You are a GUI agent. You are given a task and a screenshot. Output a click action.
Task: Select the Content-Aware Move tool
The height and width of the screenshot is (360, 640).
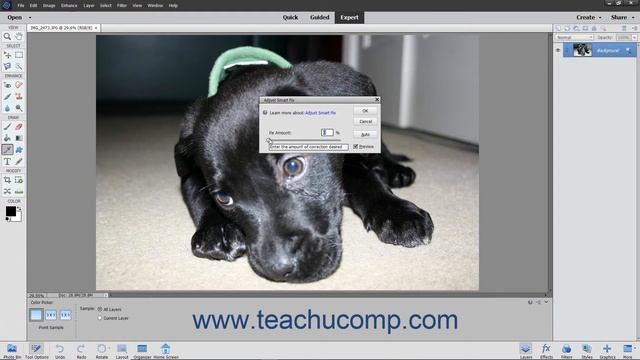[x=7, y=191]
